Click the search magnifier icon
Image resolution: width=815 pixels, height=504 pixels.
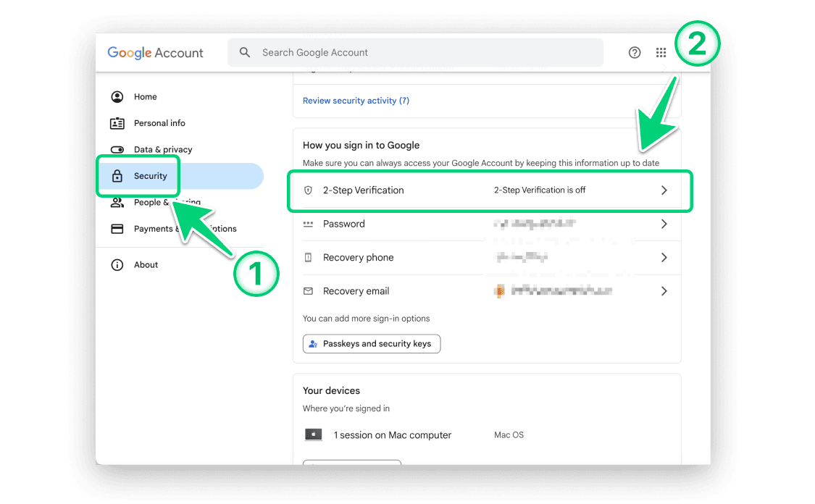245,53
